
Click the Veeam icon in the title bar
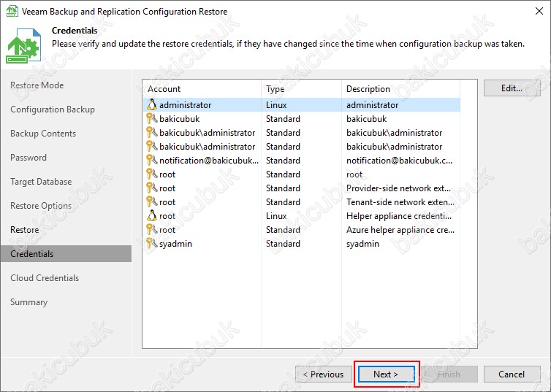point(12,11)
